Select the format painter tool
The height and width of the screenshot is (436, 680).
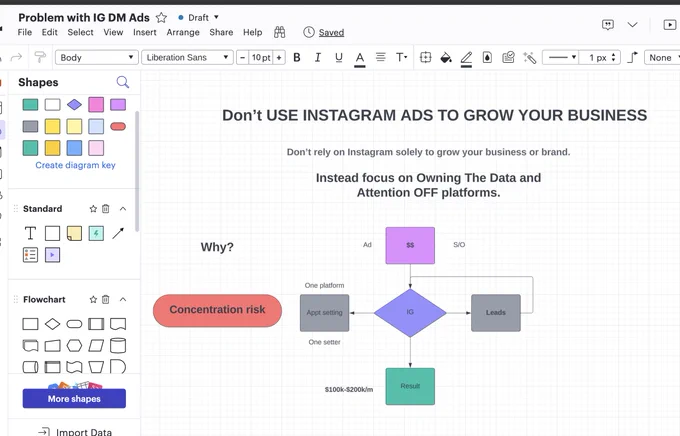[x=40, y=57]
